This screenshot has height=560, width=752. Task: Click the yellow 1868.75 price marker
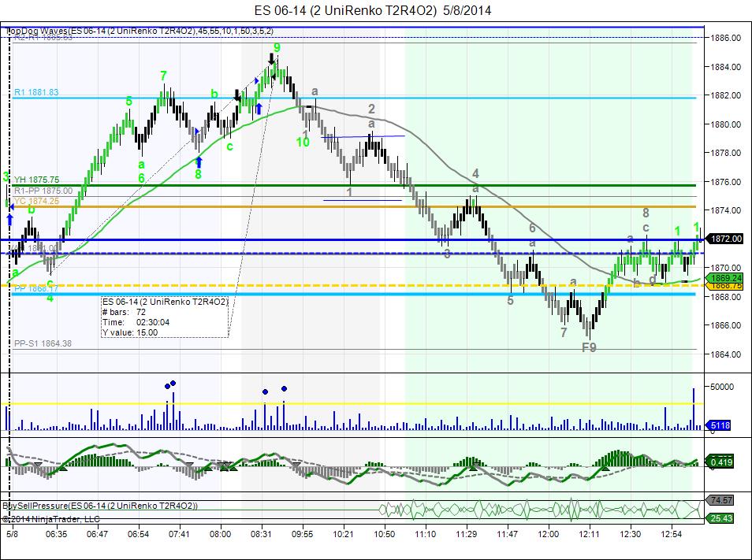726,285
